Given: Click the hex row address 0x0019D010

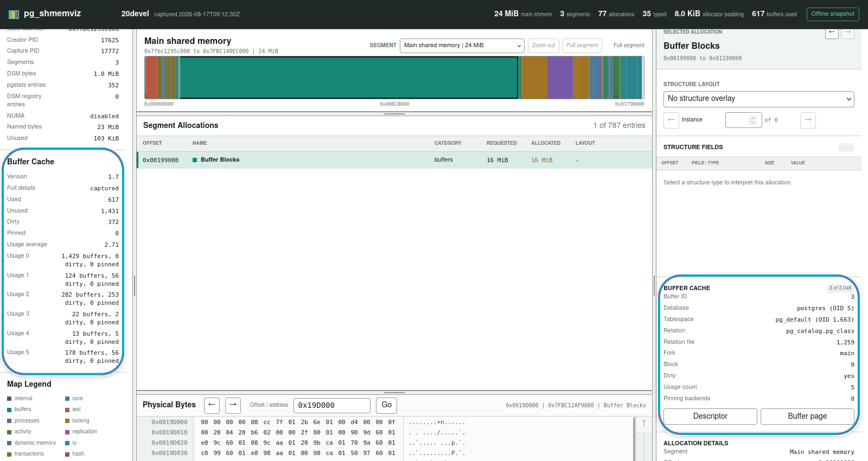Looking at the screenshot, I should pos(169,433).
